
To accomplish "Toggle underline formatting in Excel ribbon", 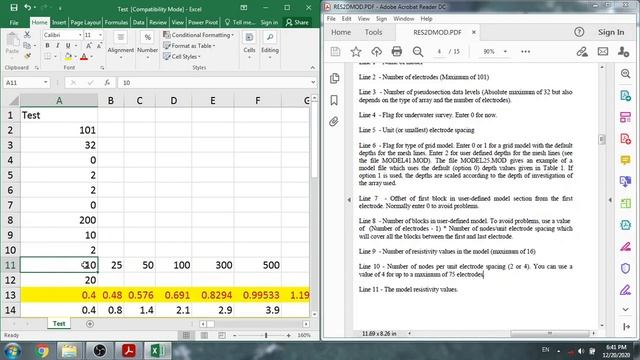I will pyautogui.click(x=68, y=45).
